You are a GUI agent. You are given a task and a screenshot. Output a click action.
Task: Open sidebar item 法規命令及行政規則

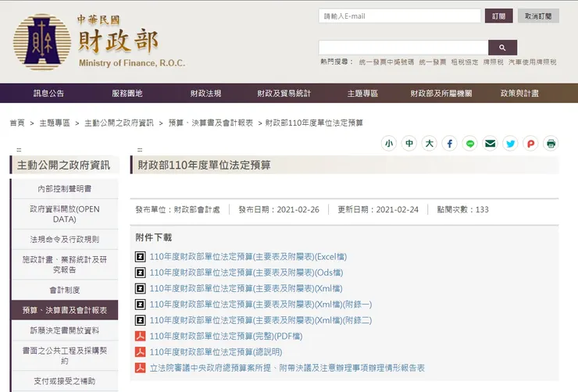65,240
